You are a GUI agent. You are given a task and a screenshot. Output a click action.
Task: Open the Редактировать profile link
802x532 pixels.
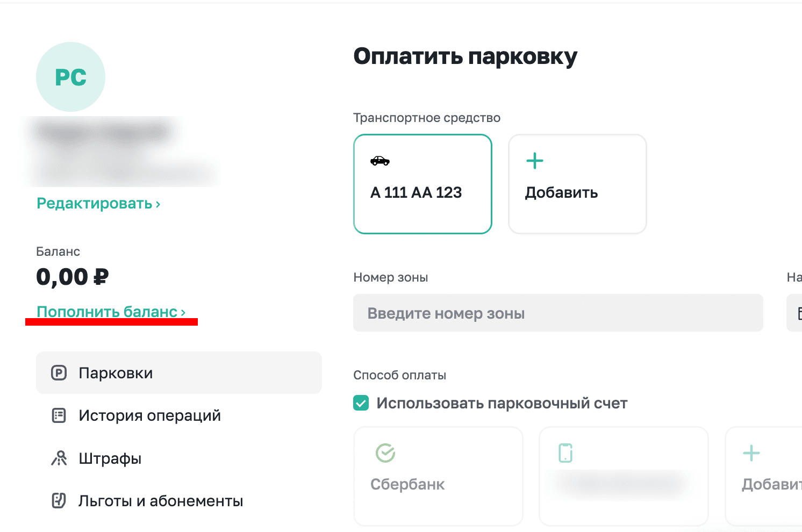[94, 203]
